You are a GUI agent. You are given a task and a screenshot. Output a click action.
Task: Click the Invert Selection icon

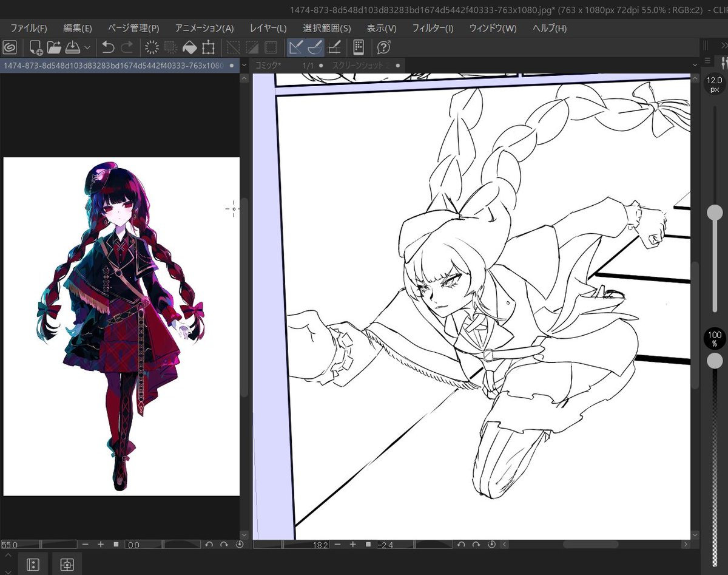point(252,47)
